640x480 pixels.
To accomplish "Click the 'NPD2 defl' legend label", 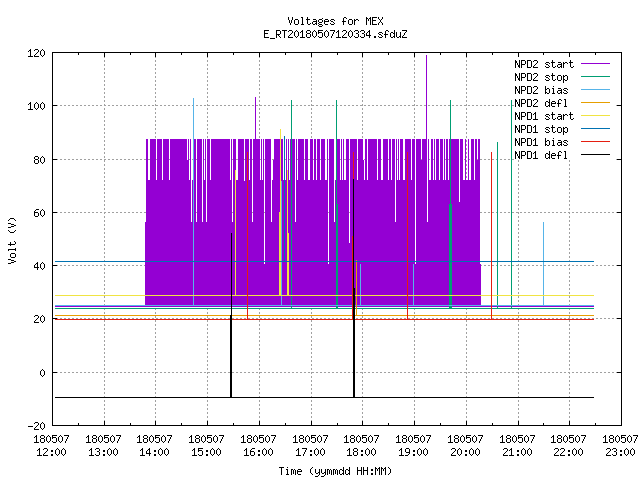I will click(541, 103).
